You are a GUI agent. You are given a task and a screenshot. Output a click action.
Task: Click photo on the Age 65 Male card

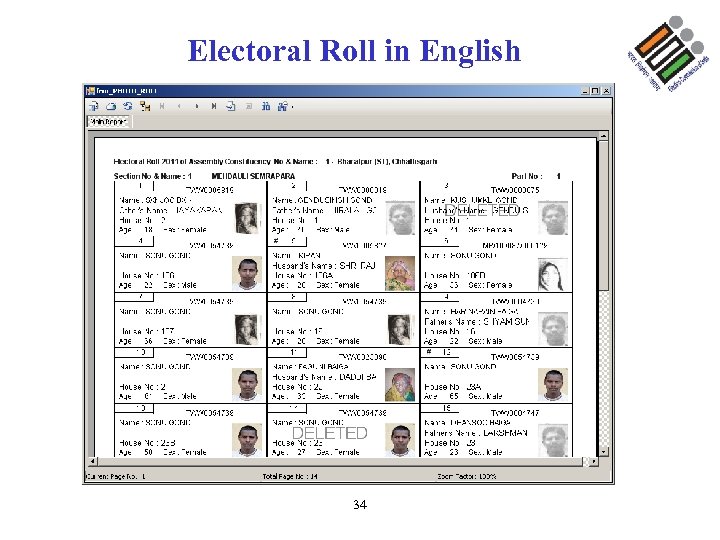(553, 385)
